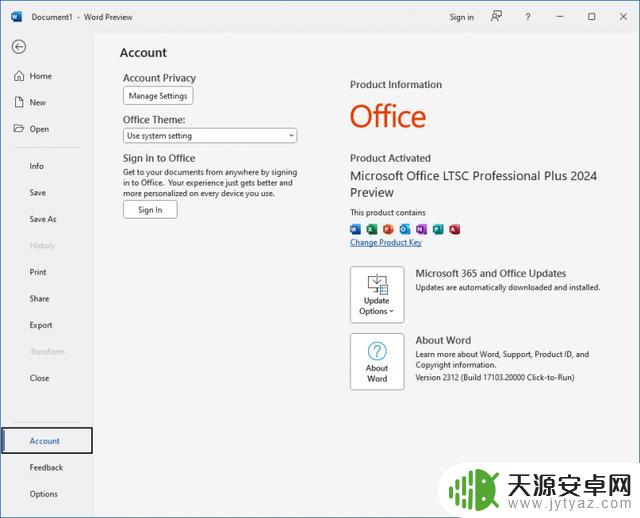
Task: Maximize the Word Preview window
Action: tap(591, 17)
